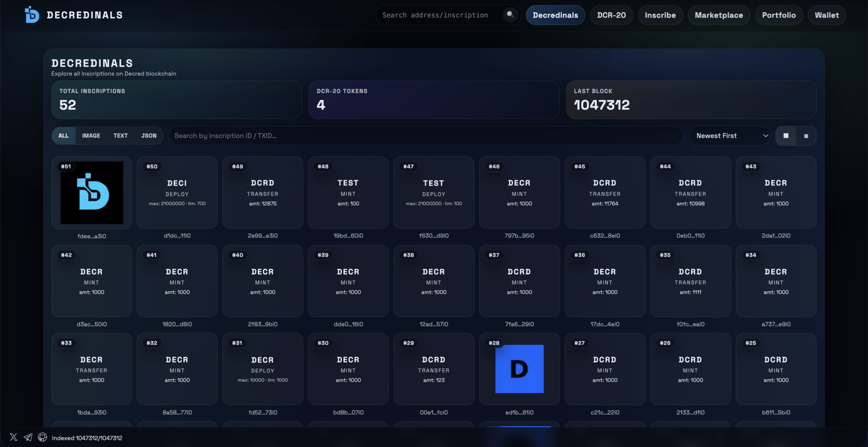Open the Portfolio page
The height and width of the screenshot is (447, 868).
pyautogui.click(x=778, y=15)
